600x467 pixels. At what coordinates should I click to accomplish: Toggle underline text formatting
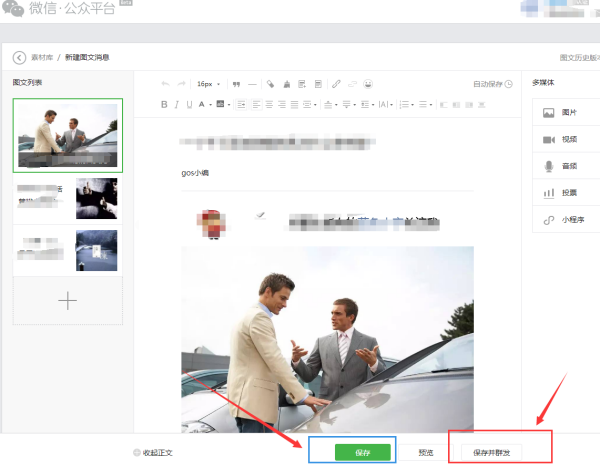point(189,104)
